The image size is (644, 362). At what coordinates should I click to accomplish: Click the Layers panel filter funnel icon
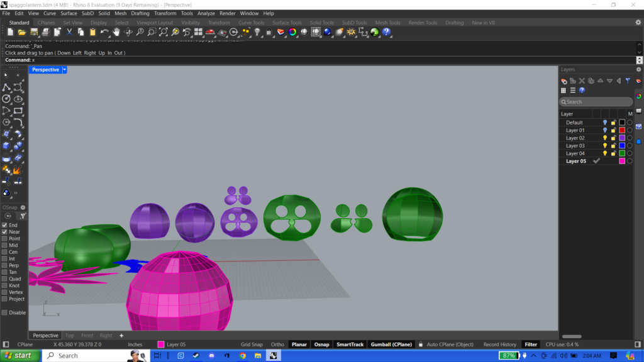point(628,81)
